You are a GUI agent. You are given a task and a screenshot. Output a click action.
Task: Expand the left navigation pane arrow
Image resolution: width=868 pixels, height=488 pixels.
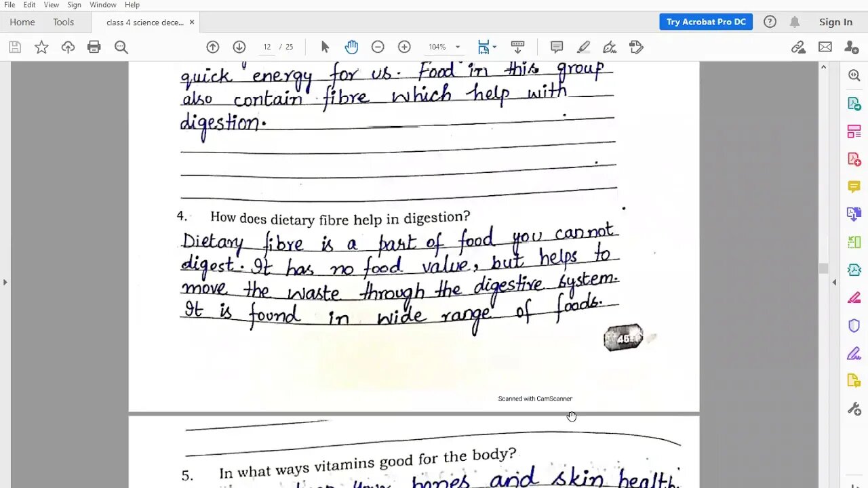click(5, 282)
